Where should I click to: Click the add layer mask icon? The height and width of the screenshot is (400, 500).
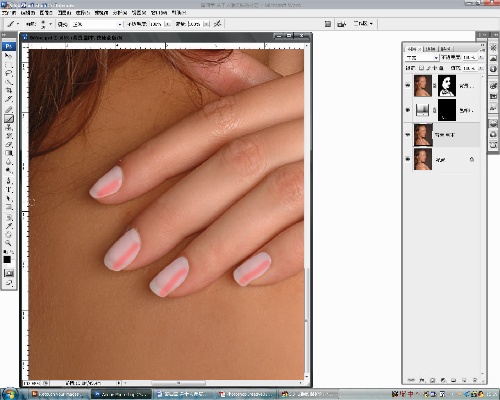(432, 380)
